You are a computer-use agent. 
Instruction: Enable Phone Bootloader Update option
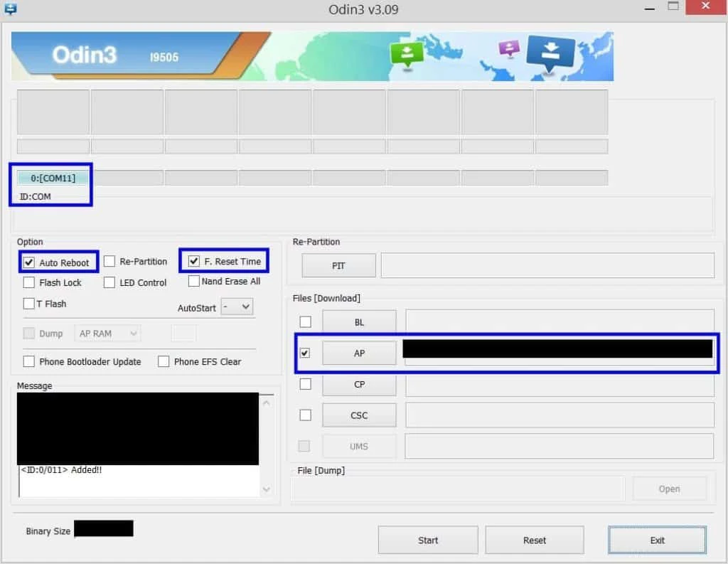(x=28, y=361)
